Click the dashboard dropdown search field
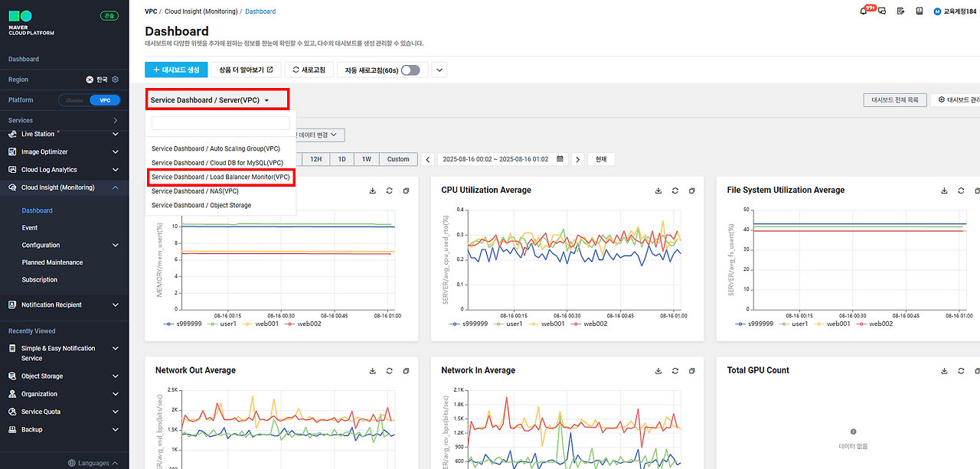Screen dimensions: 980x469 pos(220,123)
